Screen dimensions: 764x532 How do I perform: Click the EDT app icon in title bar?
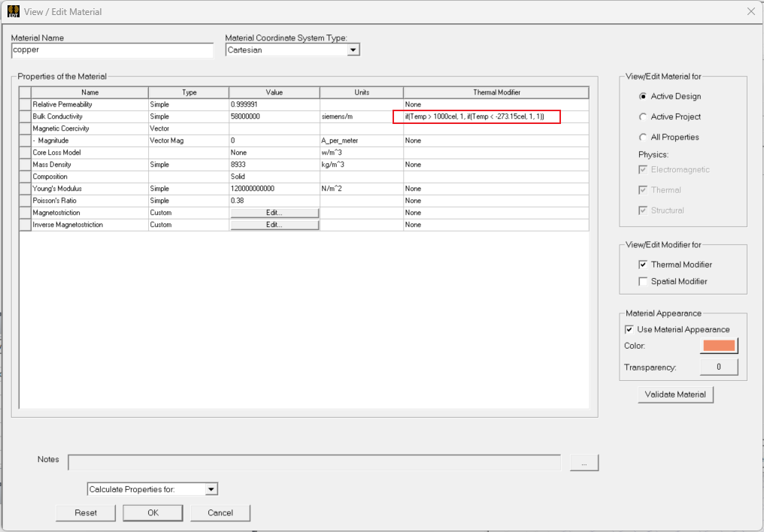coord(14,11)
